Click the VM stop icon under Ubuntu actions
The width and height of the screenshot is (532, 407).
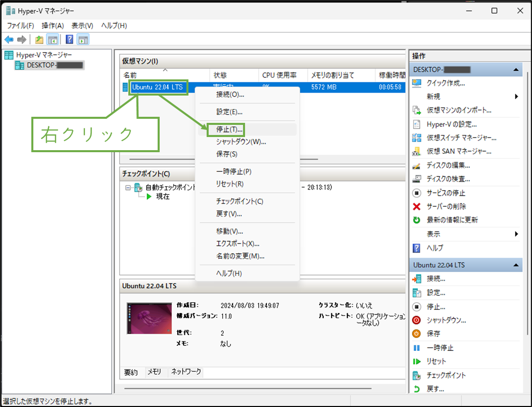(x=417, y=307)
